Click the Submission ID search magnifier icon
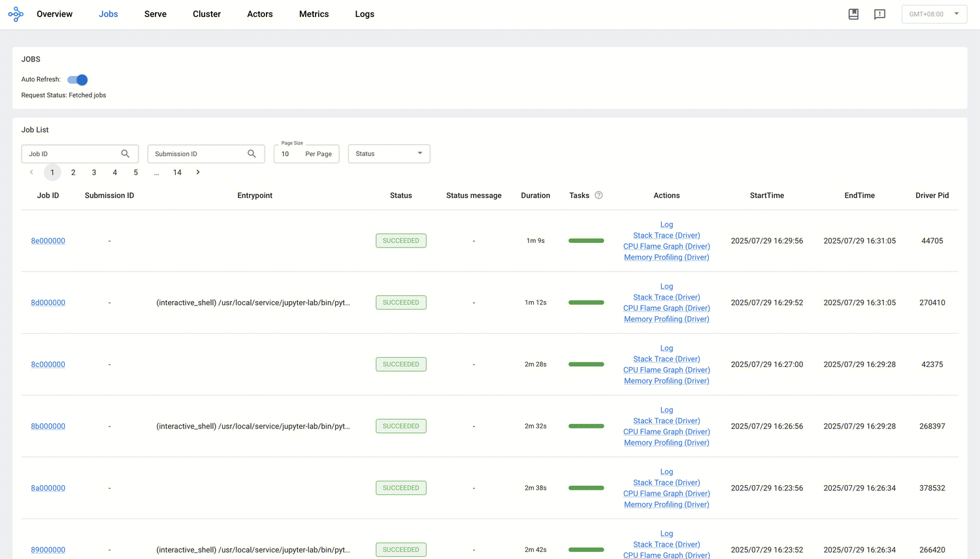 pyautogui.click(x=252, y=153)
